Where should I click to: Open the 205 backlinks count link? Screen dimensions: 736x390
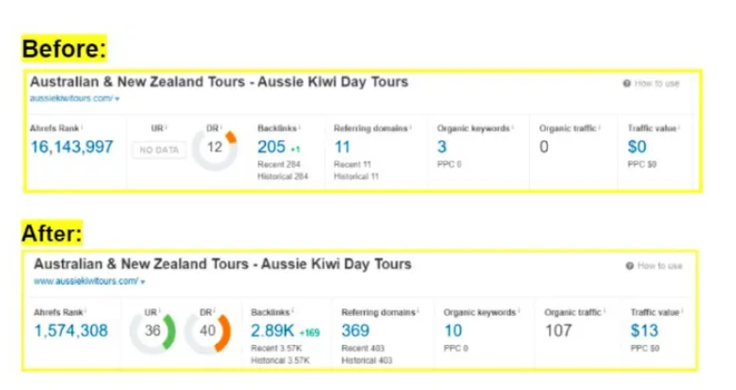click(271, 147)
